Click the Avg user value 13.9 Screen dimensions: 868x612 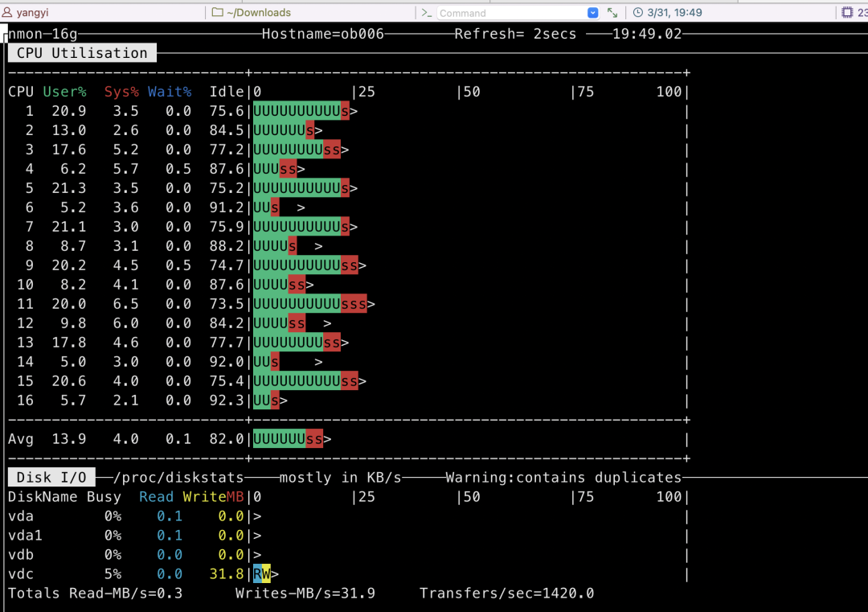[69, 439]
